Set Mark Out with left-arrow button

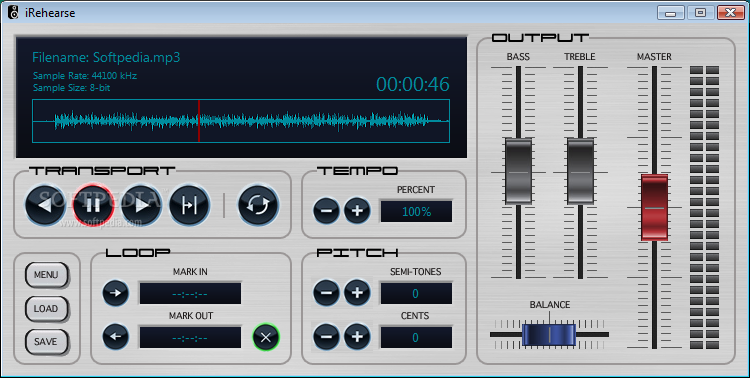coord(116,337)
